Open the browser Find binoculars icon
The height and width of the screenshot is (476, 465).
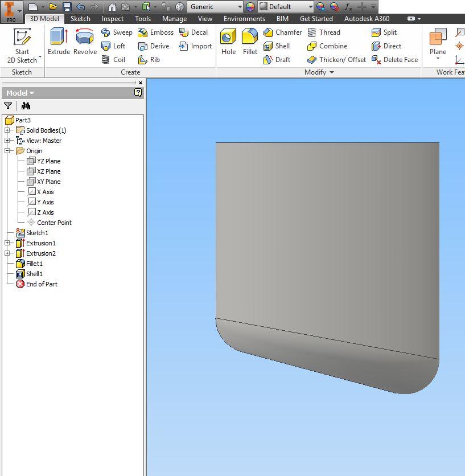[26, 106]
